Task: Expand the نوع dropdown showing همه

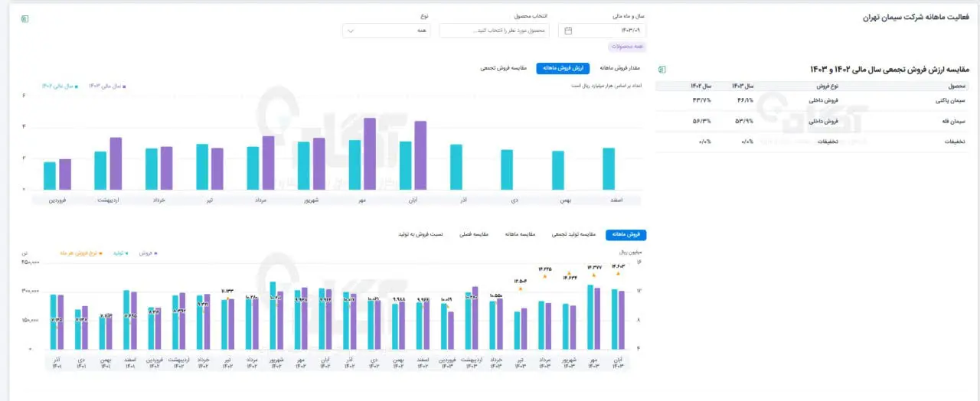Action: click(x=386, y=31)
